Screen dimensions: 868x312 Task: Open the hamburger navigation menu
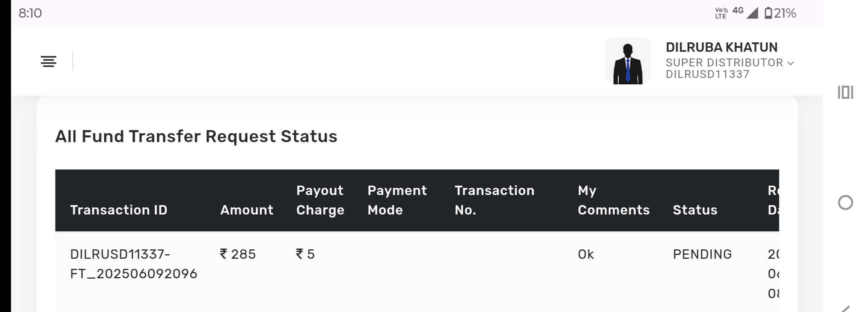click(48, 61)
